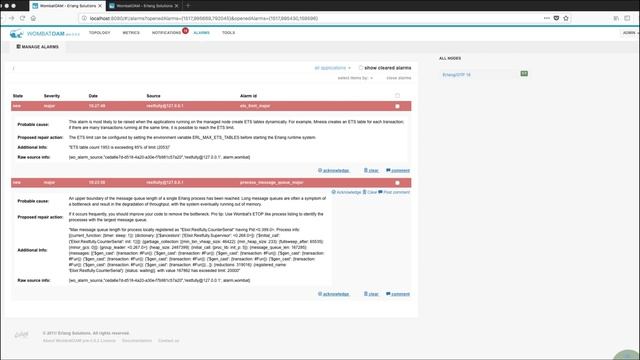Image resolution: width=640 pixels, height=360 pixels.
Task: Open the page actions three-dots menu
Action: (x=547, y=18)
